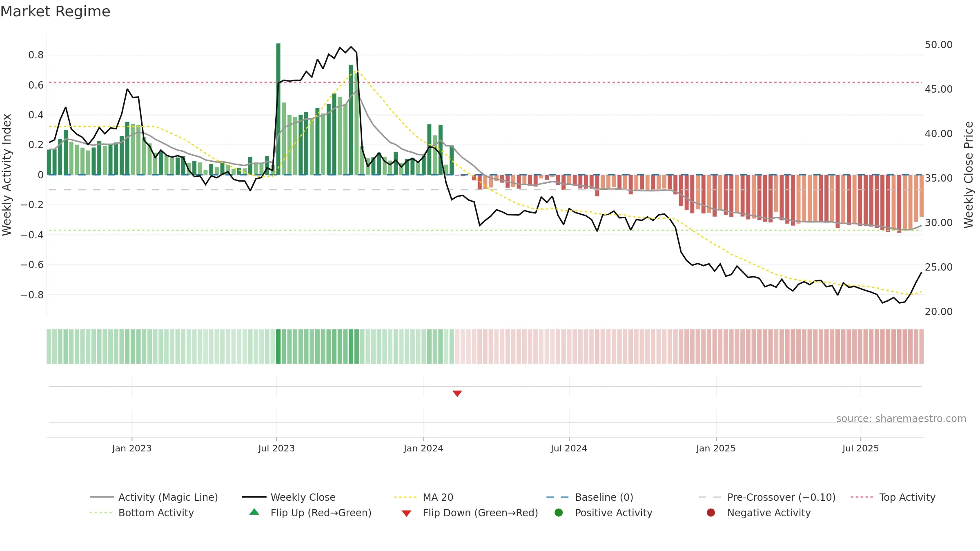Toggle Baseline (0) legend entry
The height and width of the screenshot is (551, 980).
coord(590,497)
